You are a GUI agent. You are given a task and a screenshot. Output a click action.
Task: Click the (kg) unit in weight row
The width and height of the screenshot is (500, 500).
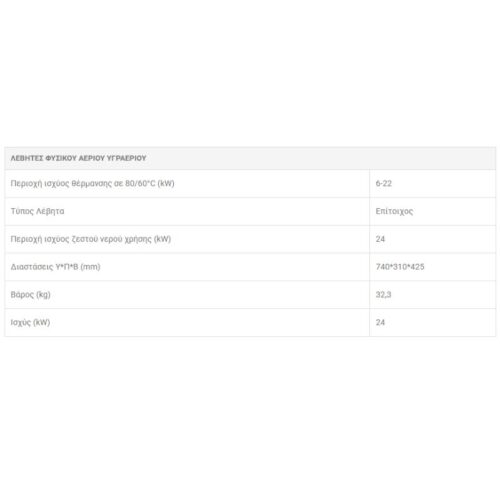pos(43,295)
